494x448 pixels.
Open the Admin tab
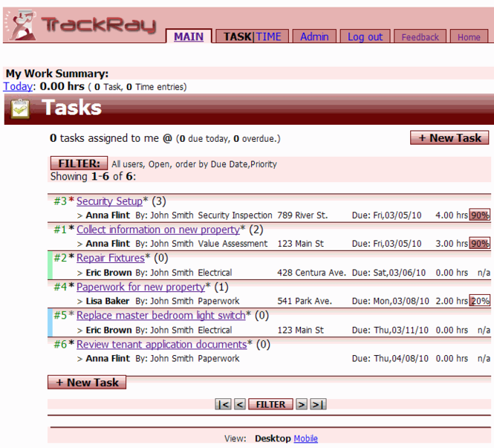[x=314, y=36]
